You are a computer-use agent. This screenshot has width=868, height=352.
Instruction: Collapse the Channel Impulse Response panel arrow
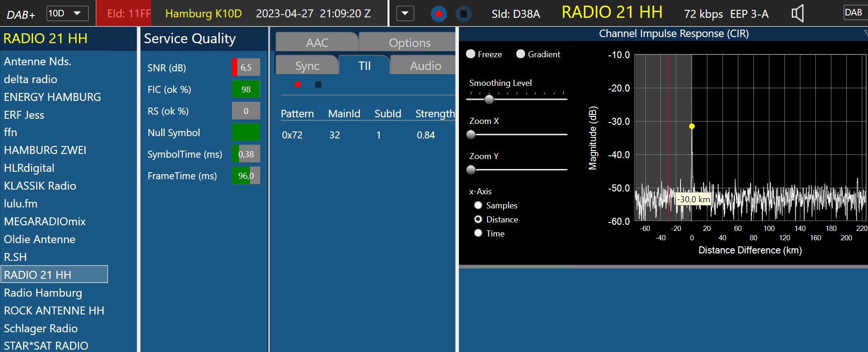[865, 33]
